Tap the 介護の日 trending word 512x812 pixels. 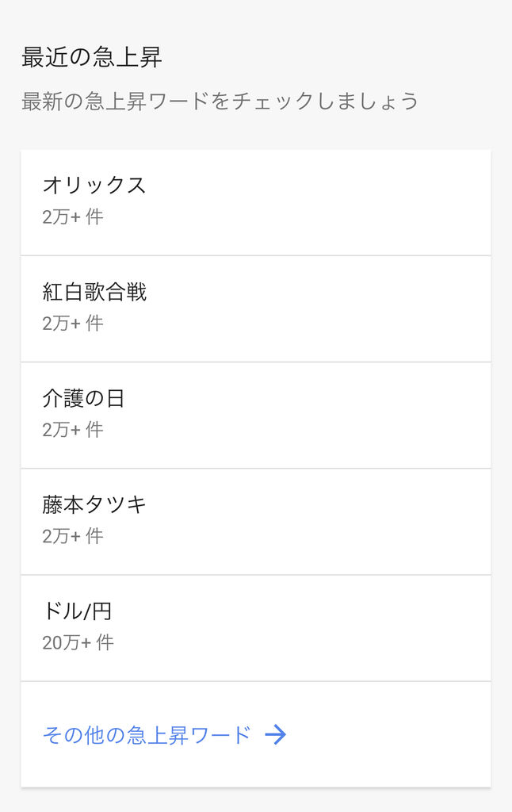point(83,398)
